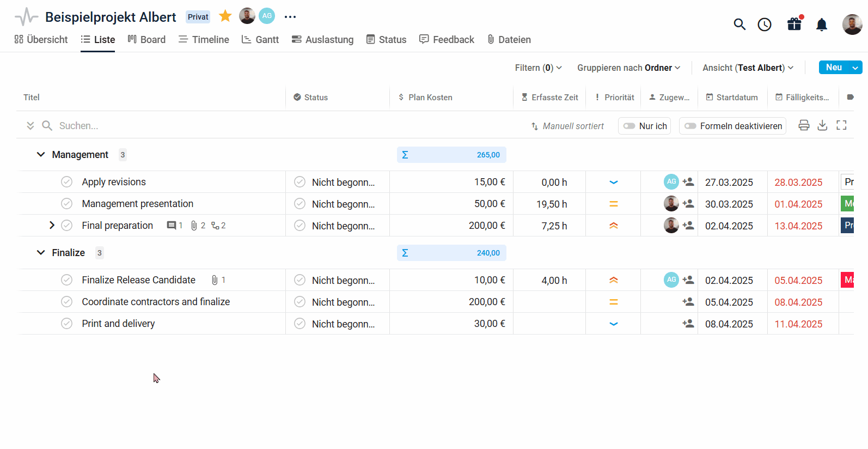
Task: Click the blue 'Neu' button
Action: click(x=833, y=68)
